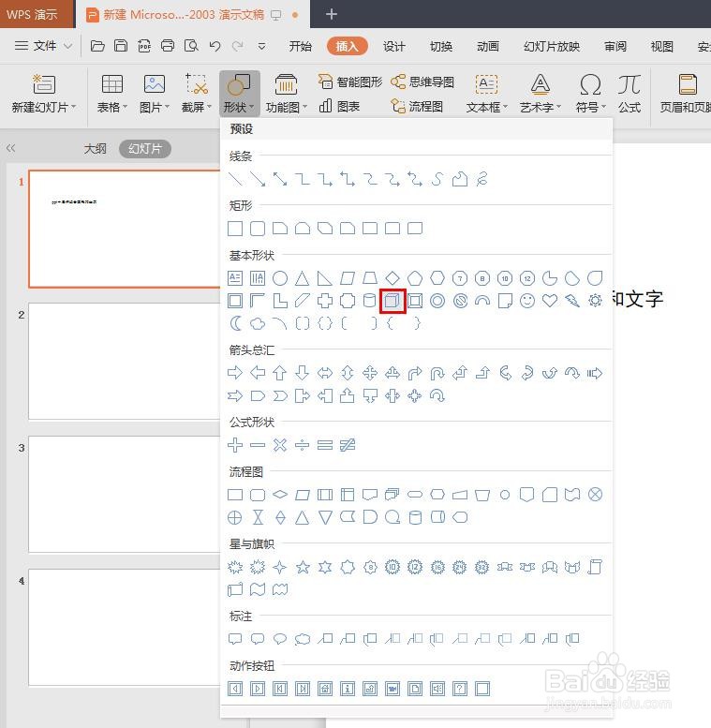Screen dimensions: 711x728
Task: Select the straight line shape
Action: coord(235,179)
